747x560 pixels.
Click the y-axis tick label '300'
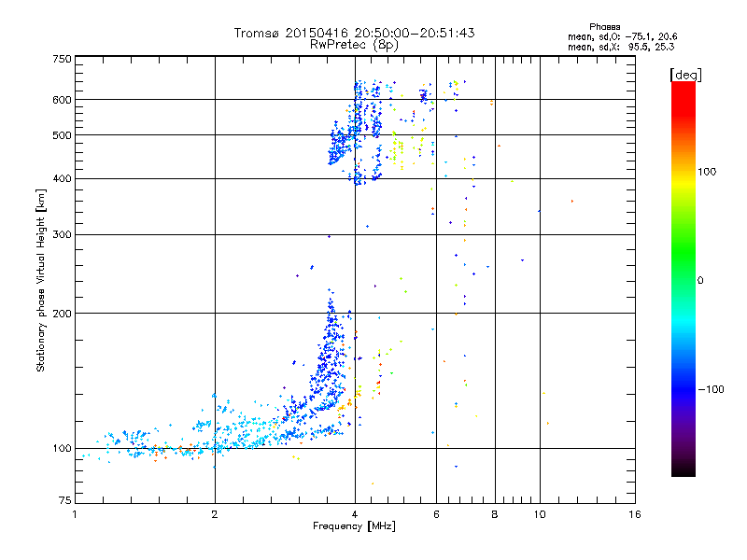coord(62,235)
